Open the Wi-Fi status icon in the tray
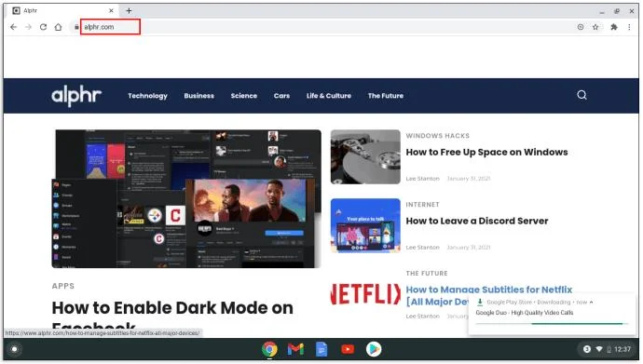This screenshot has height=364, width=643. (599, 349)
